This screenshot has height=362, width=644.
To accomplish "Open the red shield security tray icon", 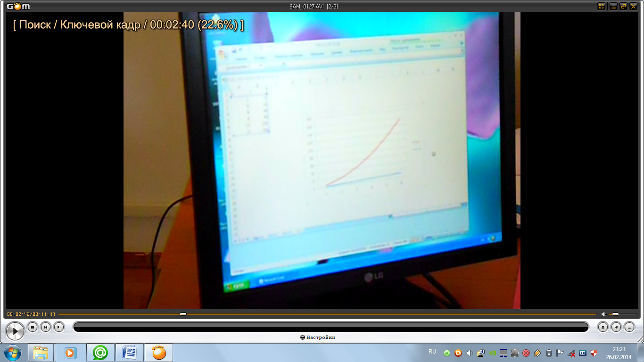I will 594,353.
